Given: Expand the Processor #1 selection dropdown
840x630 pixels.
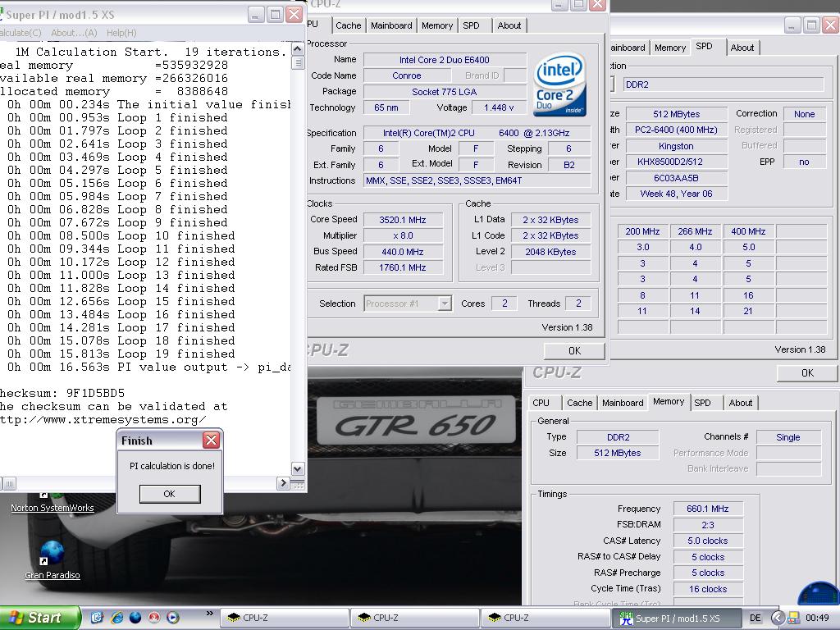Looking at the screenshot, I should pyautogui.click(x=445, y=304).
